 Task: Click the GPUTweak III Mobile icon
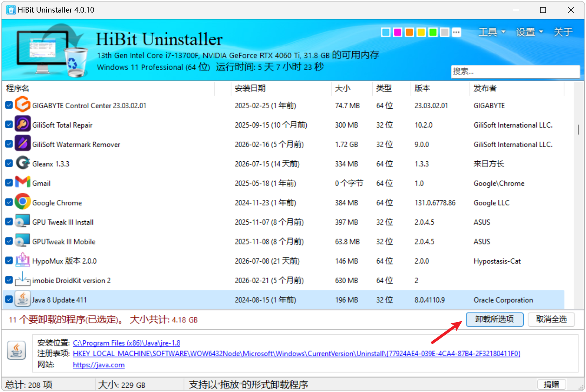[23, 241]
